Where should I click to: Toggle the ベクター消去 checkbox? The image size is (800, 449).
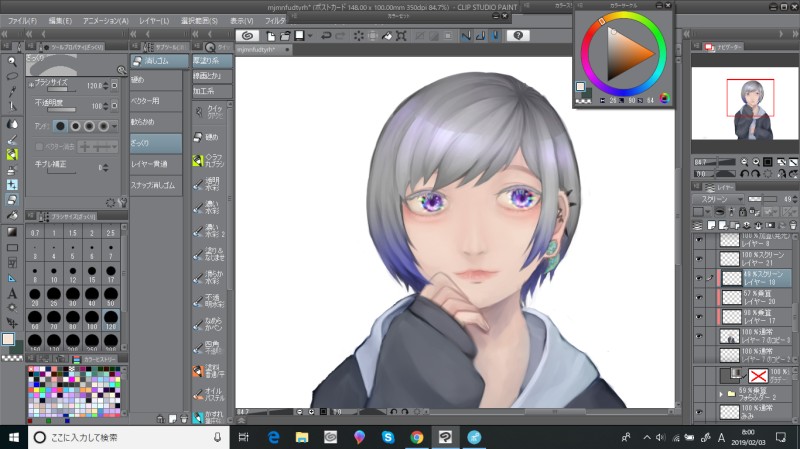pos(40,146)
